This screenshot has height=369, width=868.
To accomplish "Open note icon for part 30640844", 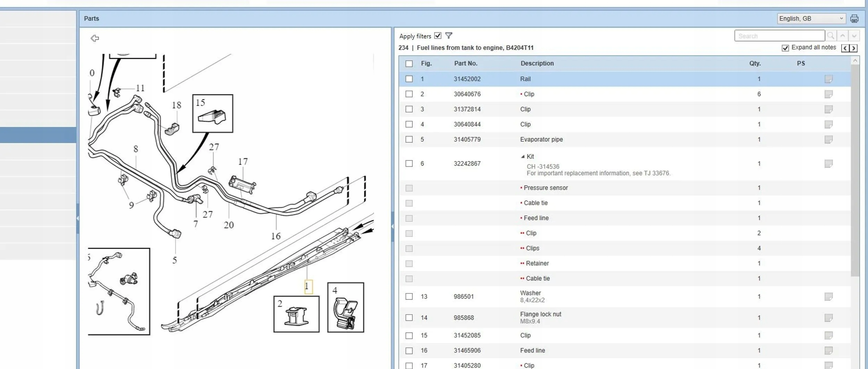I will [828, 125].
